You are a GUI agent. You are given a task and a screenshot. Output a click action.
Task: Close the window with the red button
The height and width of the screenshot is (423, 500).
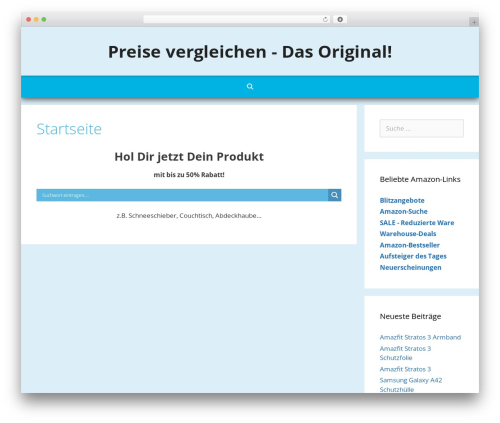[29, 20]
